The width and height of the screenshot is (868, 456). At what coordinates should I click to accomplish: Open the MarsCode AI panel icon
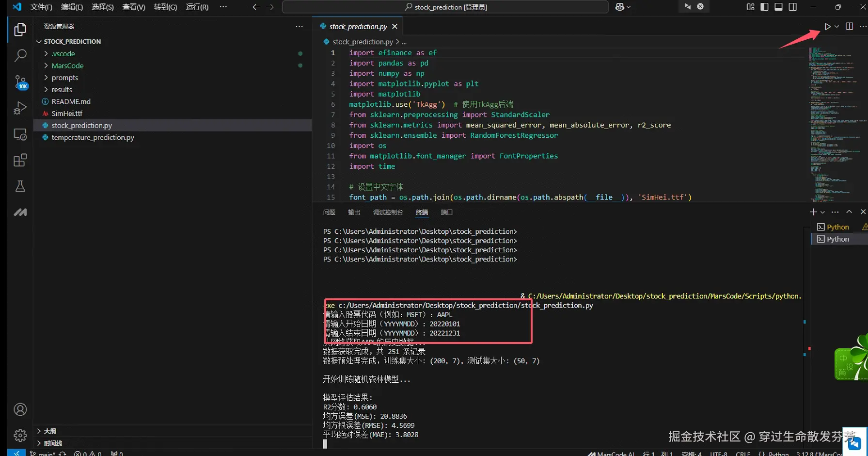20,212
